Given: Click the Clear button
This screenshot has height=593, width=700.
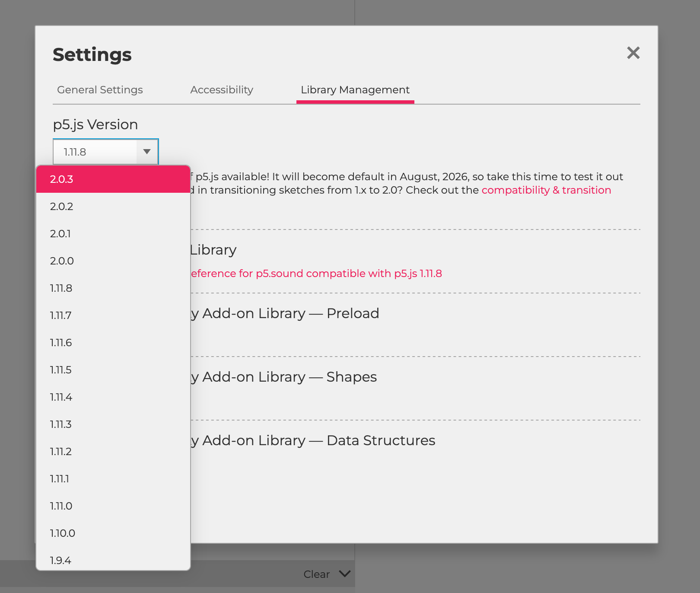Looking at the screenshot, I should click(x=316, y=574).
